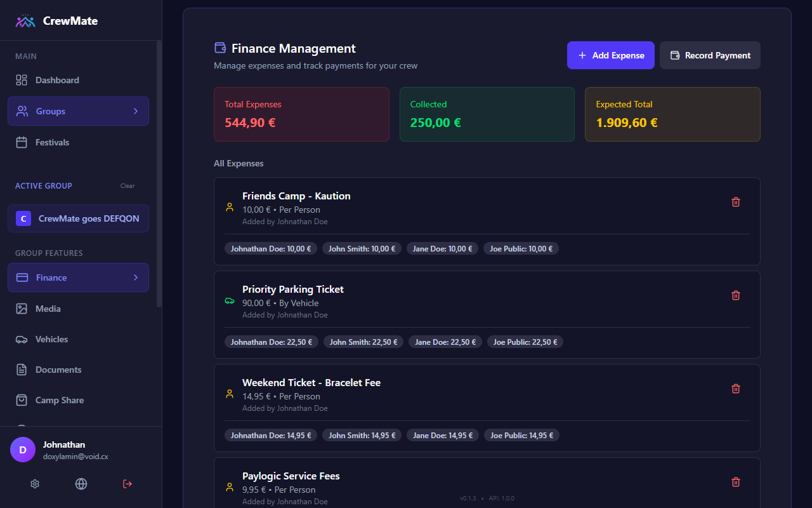This screenshot has height=508, width=812.
Task: Click the Groups people icon
Action: (22, 111)
